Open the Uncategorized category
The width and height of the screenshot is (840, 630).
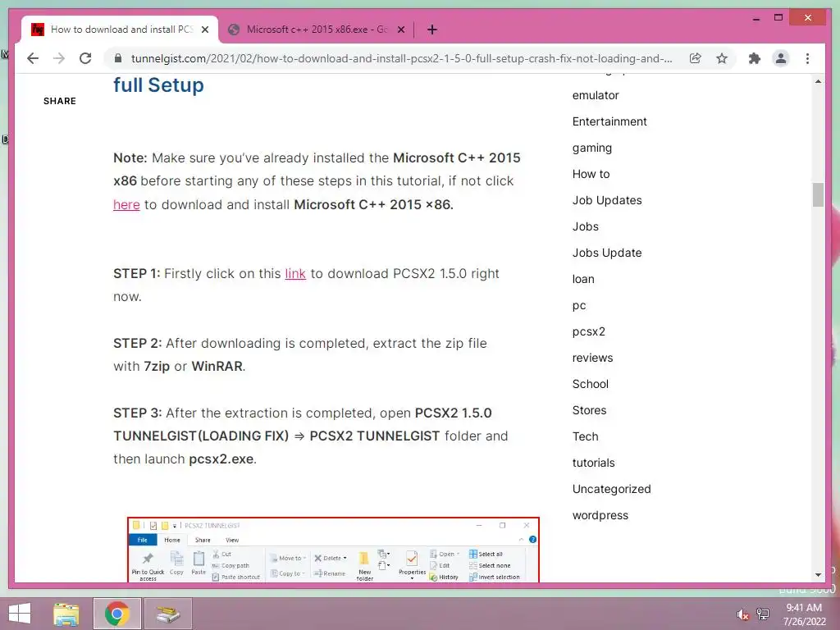pos(611,489)
